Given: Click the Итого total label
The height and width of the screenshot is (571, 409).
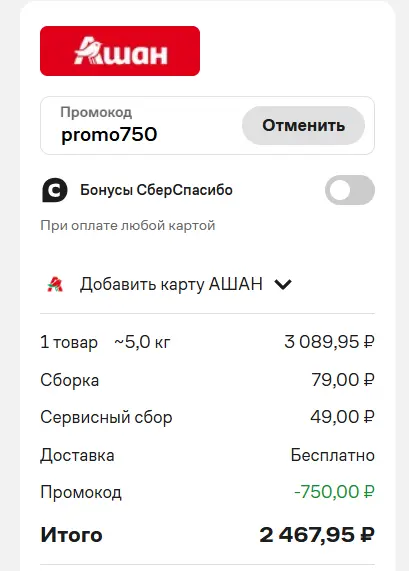Looking at the screenshot, I should click(71, 535).
